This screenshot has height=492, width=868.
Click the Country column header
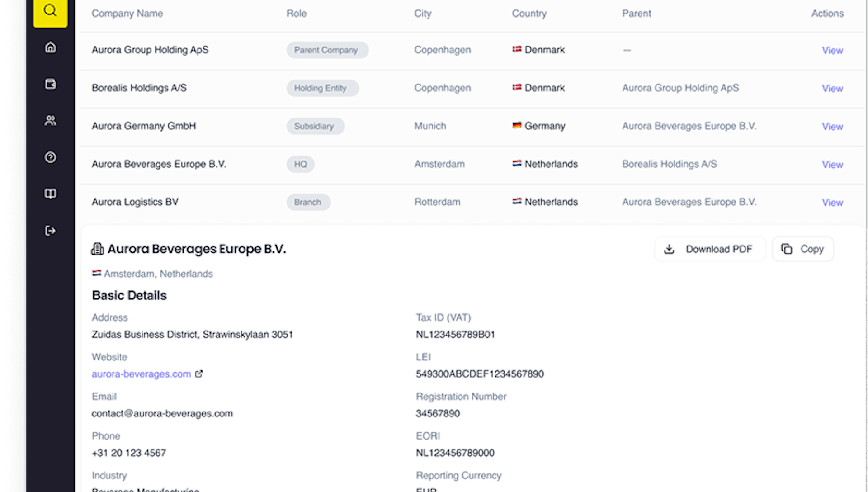pos(529,14)
